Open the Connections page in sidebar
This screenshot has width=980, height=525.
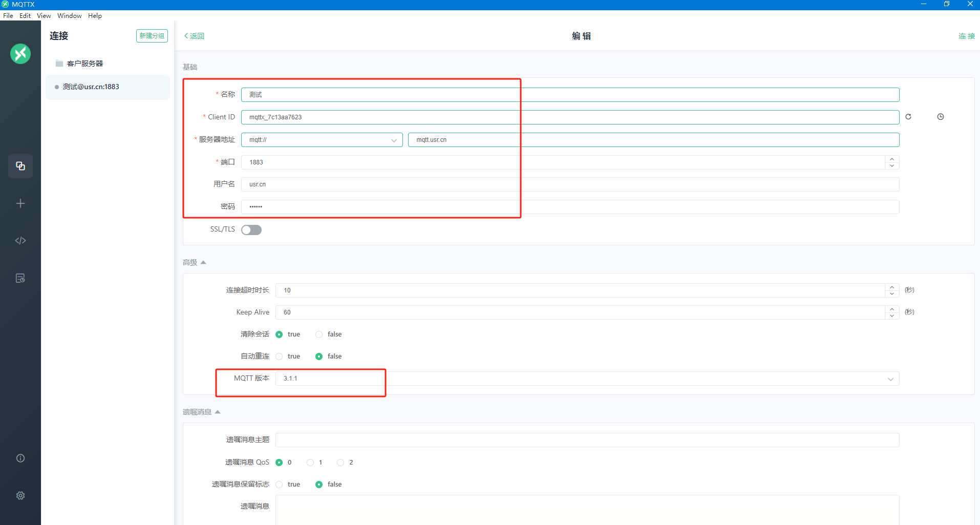20,166
